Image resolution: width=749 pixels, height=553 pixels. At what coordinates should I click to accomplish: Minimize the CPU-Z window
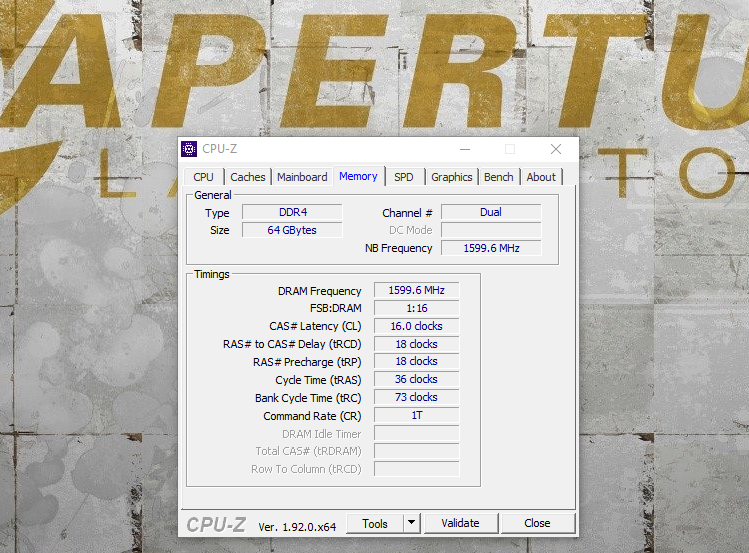point(465,149)
